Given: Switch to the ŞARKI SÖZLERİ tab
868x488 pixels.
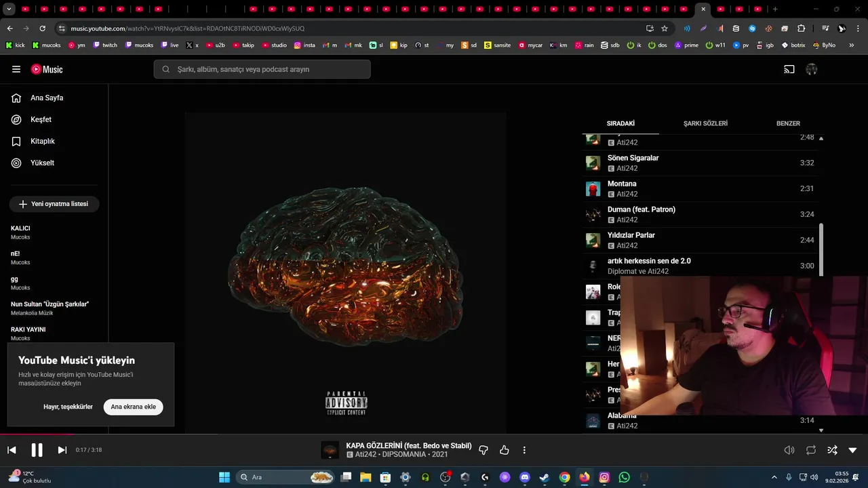Looking at the screenshot, I should pyautogui.click(x=705, y=123).
